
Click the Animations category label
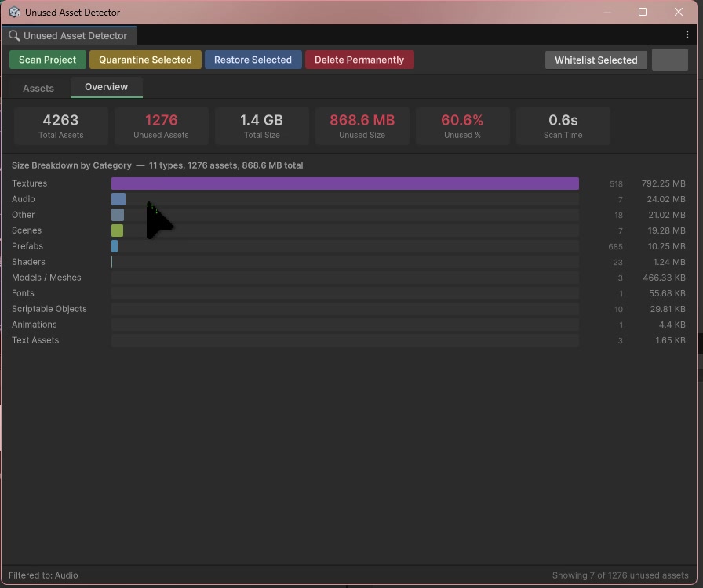[x=34, y=325]
